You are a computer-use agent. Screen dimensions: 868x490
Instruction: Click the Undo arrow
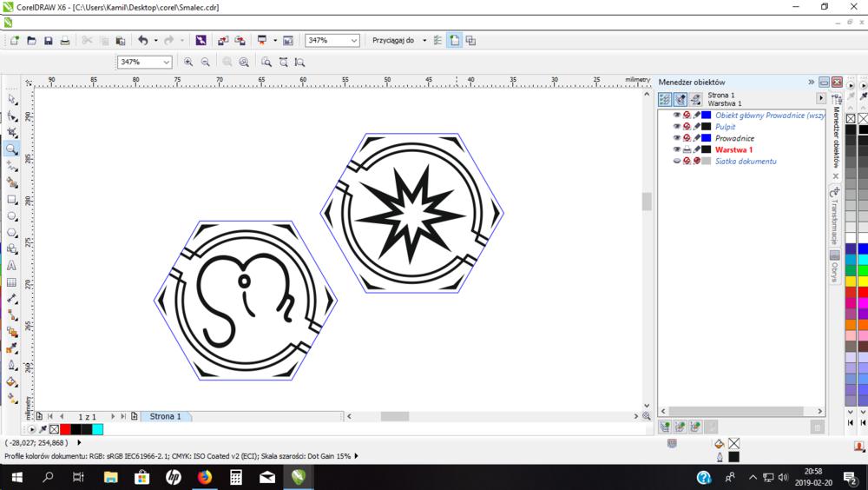click(x=143, y=40)
